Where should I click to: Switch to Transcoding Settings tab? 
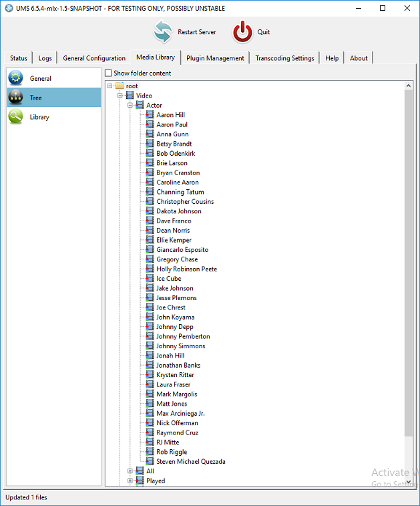(284, 58)
